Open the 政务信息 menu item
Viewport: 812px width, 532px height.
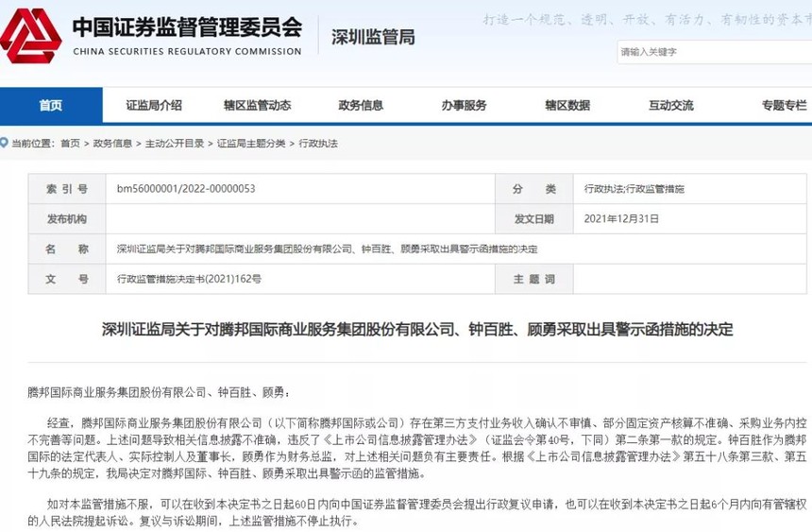361,105
